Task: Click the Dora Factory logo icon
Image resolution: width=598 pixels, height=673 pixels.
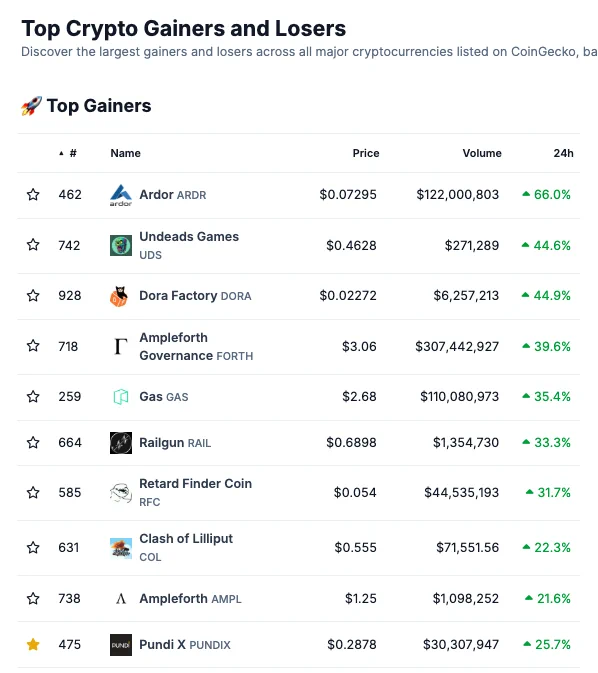Action: [x=120, y=296]
